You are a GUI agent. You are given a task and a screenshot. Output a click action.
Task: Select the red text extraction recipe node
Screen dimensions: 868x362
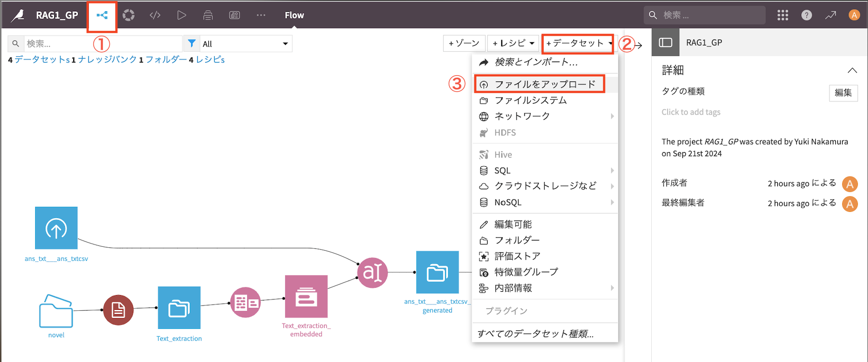tap(118, 310)
